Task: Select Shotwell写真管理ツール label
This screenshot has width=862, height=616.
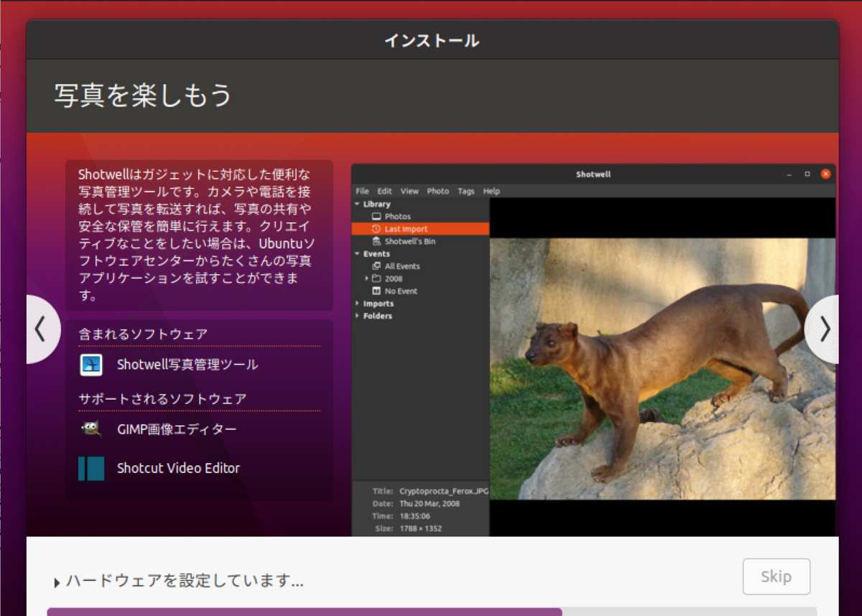Action: pos(187,365)
